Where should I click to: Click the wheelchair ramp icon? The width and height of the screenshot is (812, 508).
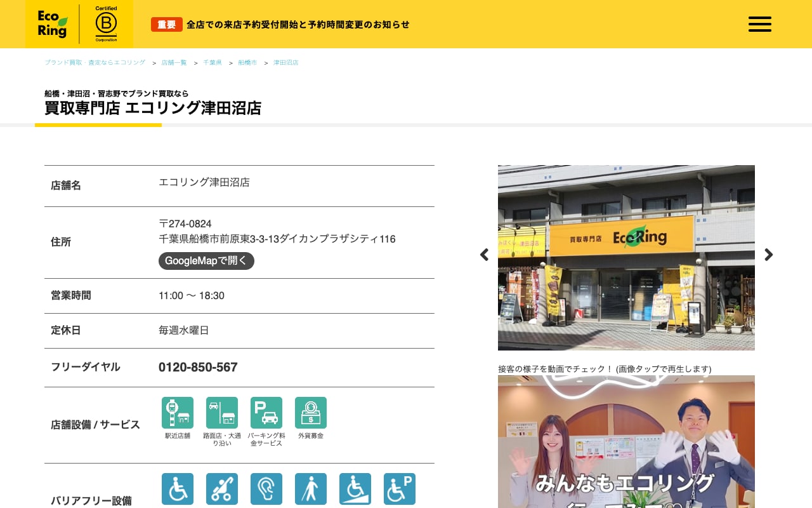click(x=355, y=489)
